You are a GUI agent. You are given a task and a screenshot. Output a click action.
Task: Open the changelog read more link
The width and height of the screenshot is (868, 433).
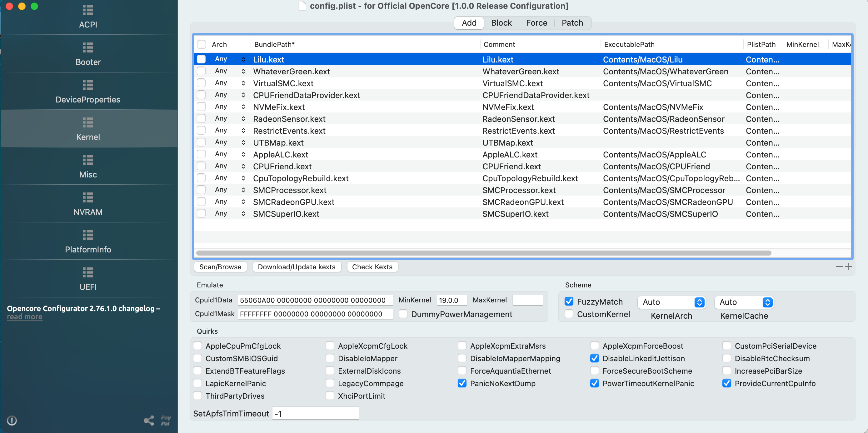point(25,317)
